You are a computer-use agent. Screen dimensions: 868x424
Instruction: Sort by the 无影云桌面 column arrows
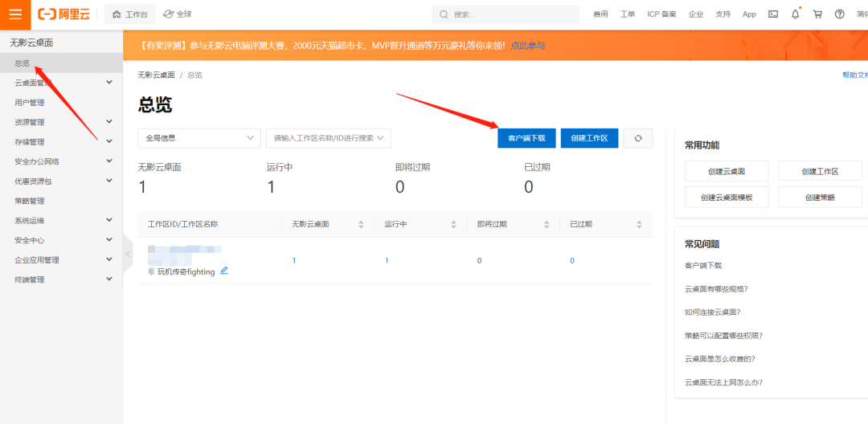pyautogui.click(x=361, y=224)
